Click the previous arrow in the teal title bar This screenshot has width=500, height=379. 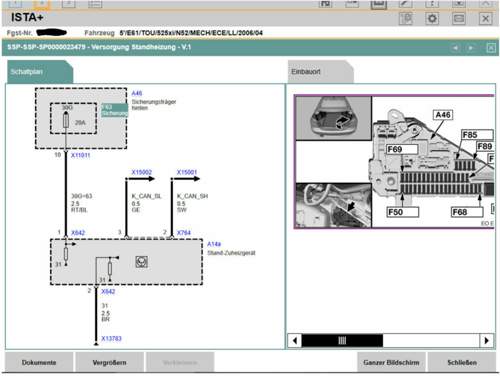pos(455,48)
